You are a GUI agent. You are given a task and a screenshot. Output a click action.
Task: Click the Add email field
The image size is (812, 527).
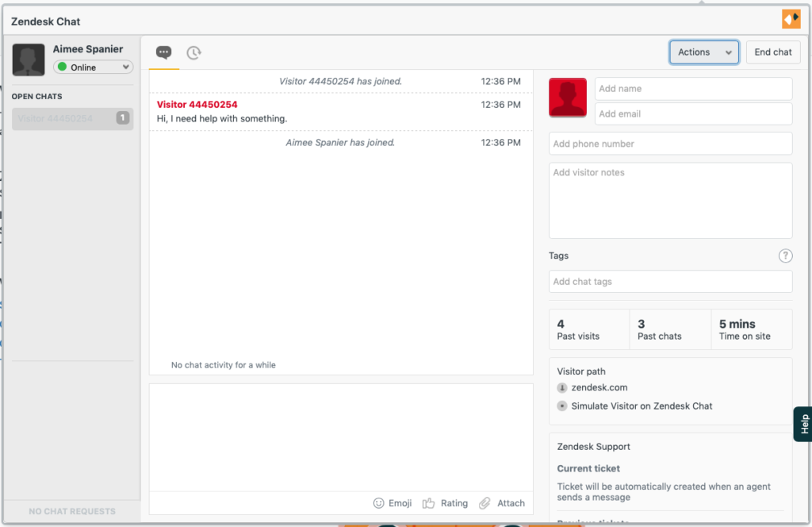693,114
